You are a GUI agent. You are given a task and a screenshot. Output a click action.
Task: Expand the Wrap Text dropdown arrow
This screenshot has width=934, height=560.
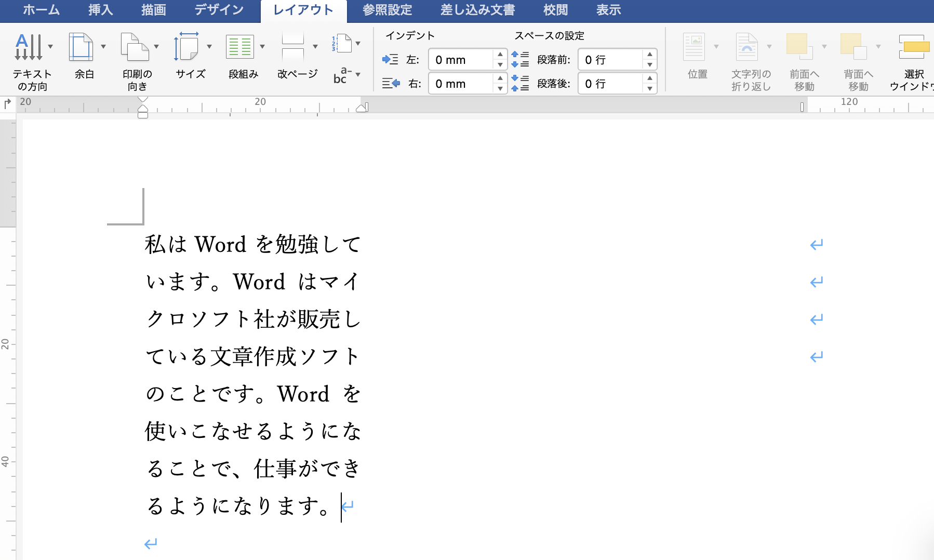point(769,47)
